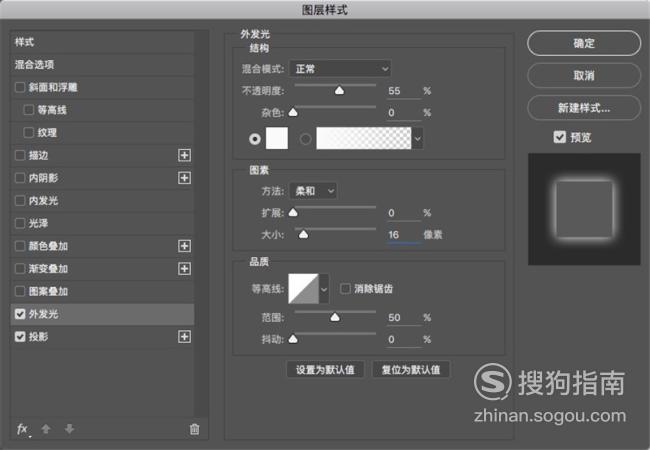
Task: Enable the 消除锯齿 checkbox
Action: coord(345,289)
